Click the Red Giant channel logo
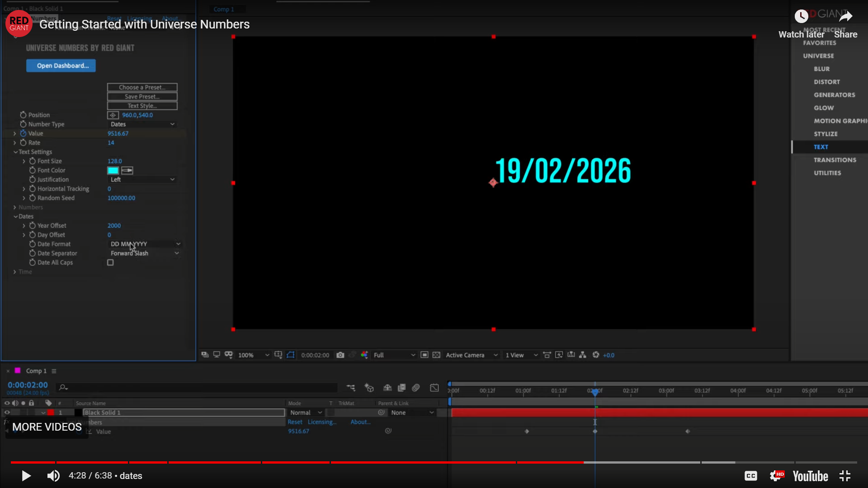 [19, 24]
